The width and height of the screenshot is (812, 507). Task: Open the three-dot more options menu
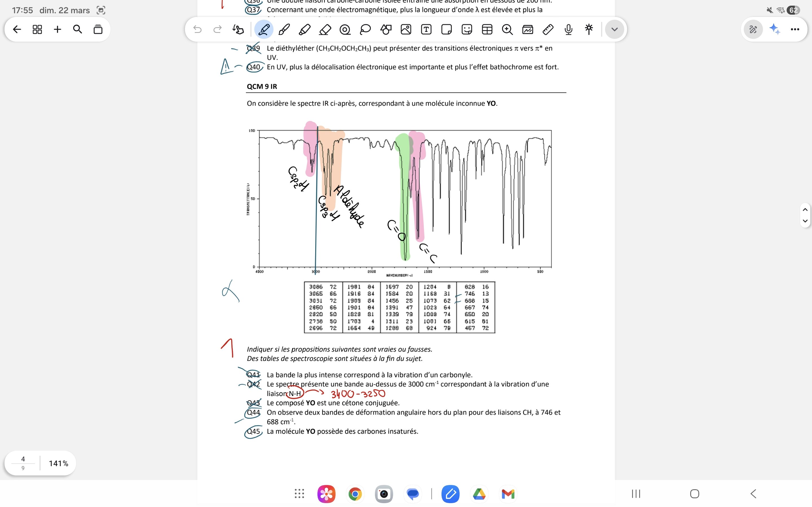click(795, 30)
